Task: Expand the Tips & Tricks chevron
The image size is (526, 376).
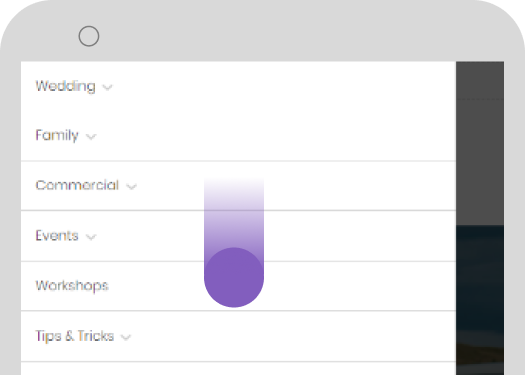Action: [126, 337]
